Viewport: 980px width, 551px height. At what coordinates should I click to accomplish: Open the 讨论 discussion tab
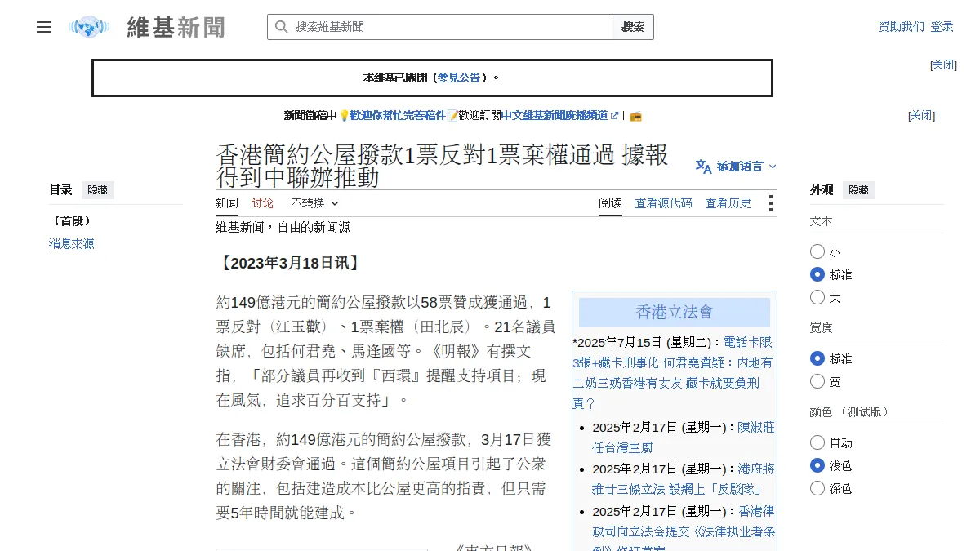pos(263,203)
